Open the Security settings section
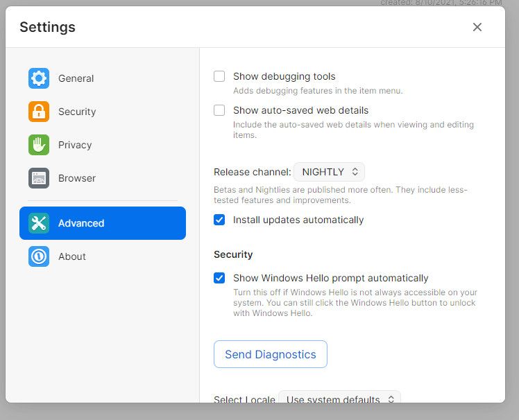519x420 pixels. tap(77, 112)
